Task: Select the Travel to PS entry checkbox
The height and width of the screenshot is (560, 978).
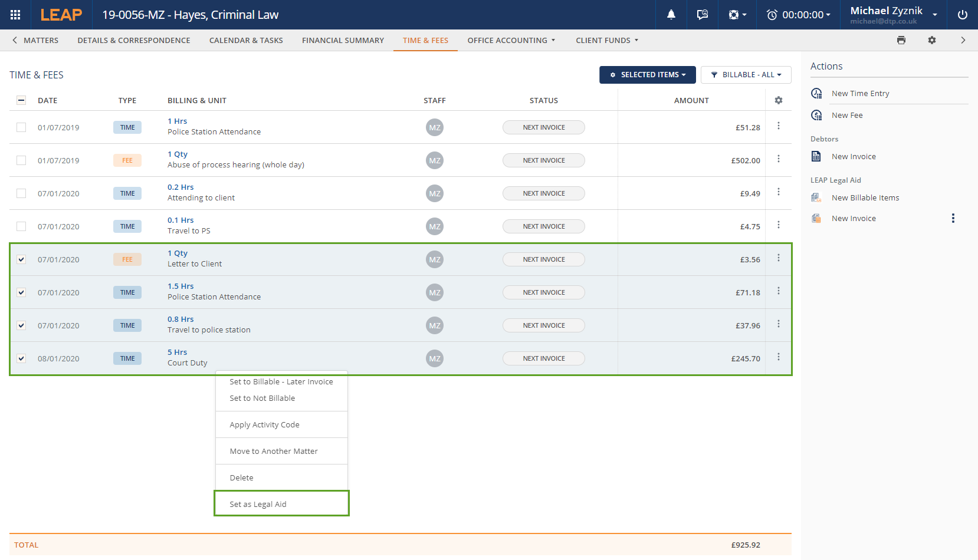Action: point(21,226)
